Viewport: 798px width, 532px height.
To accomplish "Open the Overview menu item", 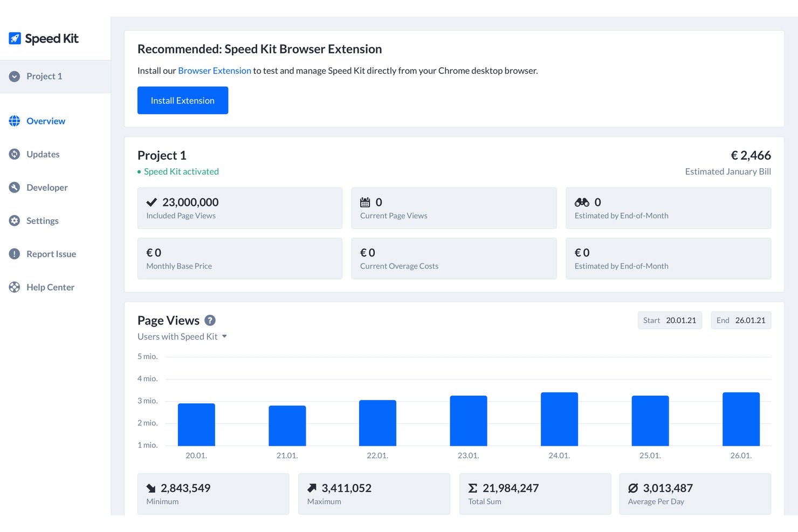I will coord(46,121).
